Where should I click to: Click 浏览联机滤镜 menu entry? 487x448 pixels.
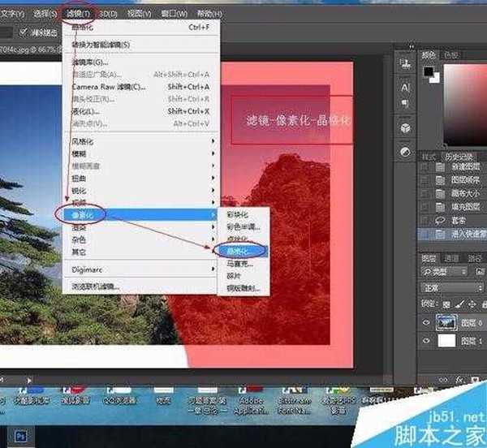pyautogui.click(x=97, y=286)
